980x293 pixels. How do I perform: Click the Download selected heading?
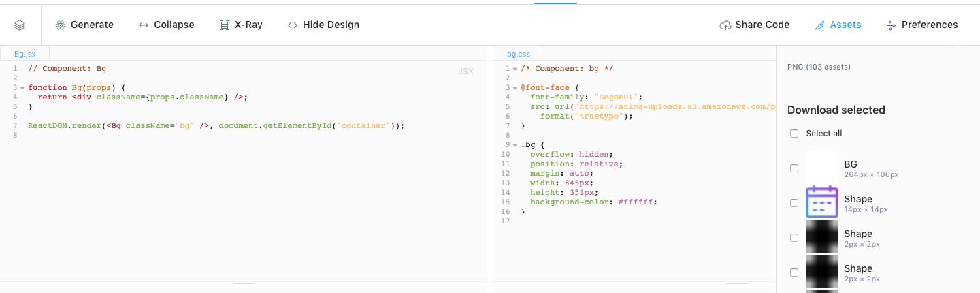click(x=836, y=110)
